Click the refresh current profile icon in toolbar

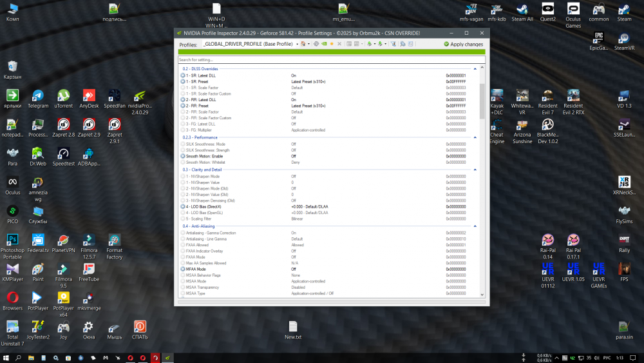[x=316, y=44]
